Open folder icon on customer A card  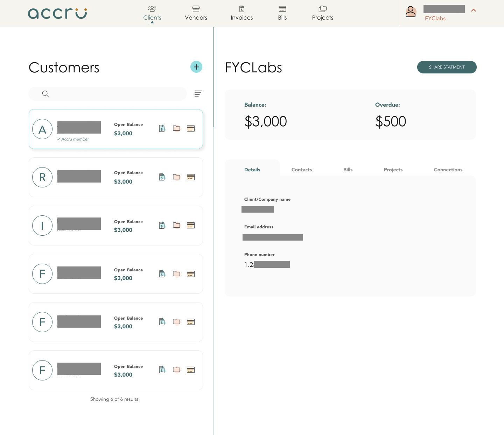click(176, 128)
